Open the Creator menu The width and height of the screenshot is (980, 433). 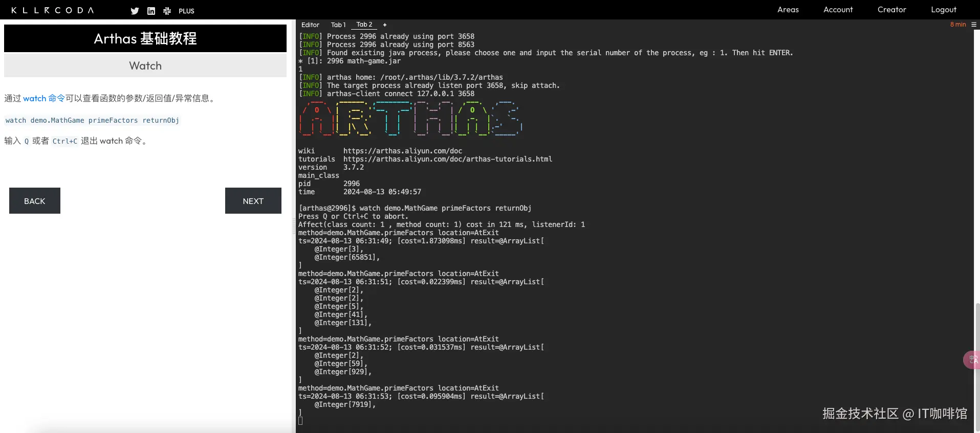[x=891, y=10]
